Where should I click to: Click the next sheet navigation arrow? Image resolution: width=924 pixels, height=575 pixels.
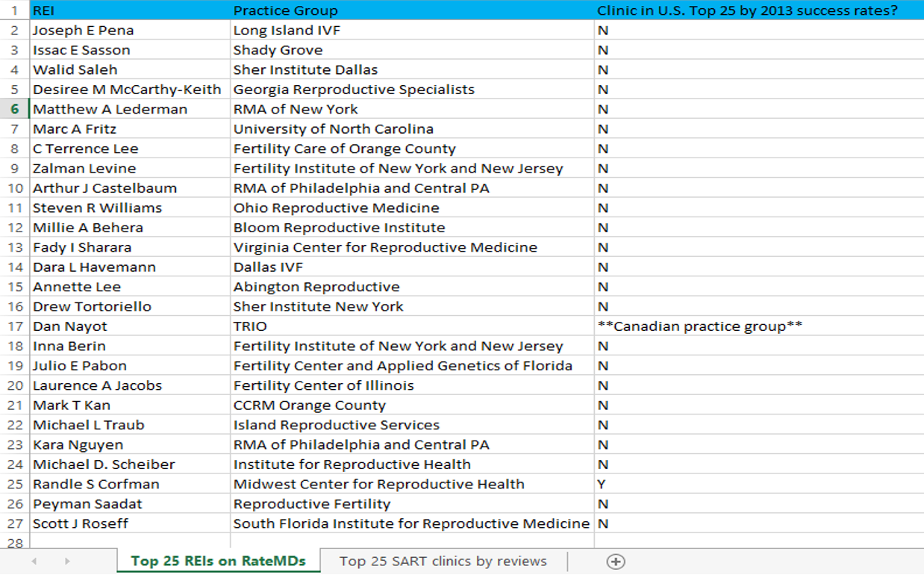(67, 562)
